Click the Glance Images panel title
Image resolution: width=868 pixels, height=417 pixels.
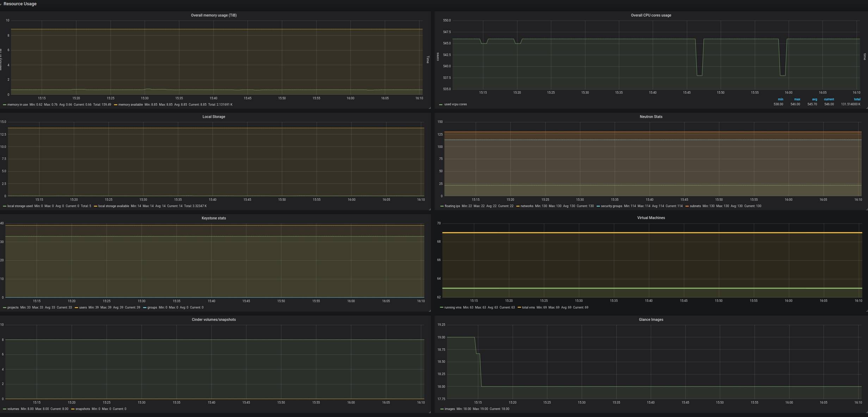coord(651,320)
